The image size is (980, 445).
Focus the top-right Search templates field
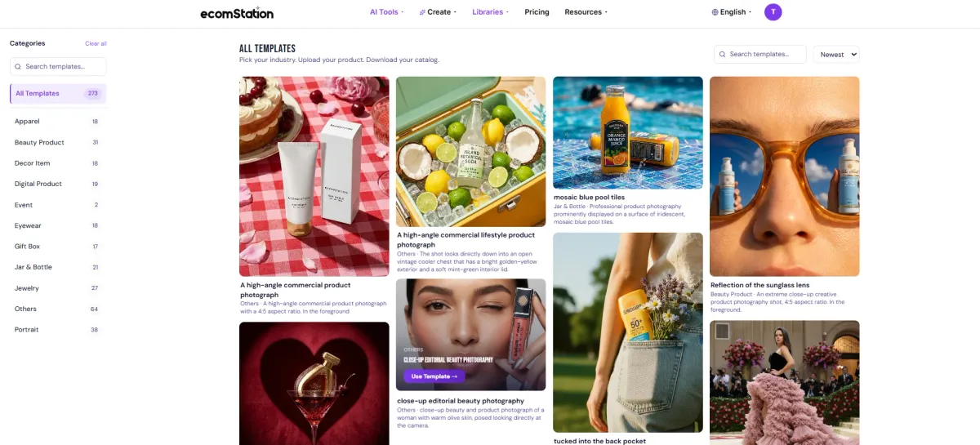tap(759, 54)
